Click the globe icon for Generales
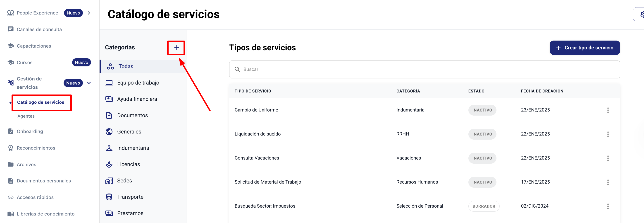Screen dimensions: 644x223 coord(109,132)
